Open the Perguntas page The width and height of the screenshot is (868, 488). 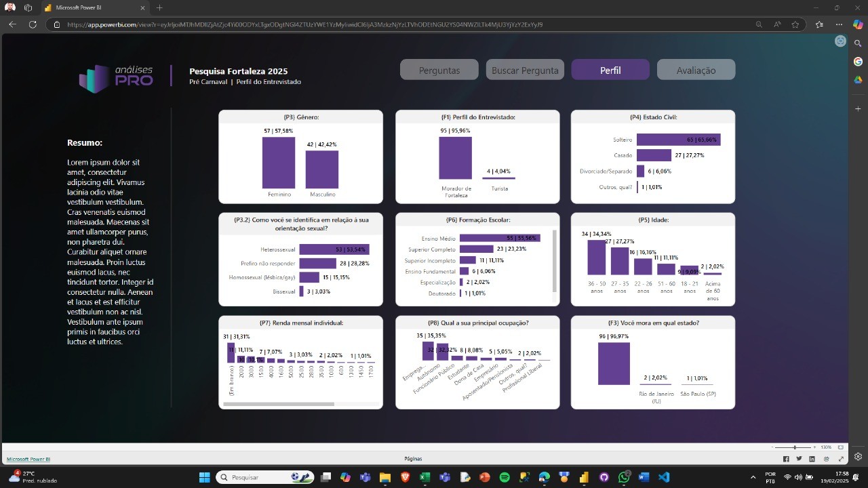(439, 70)
